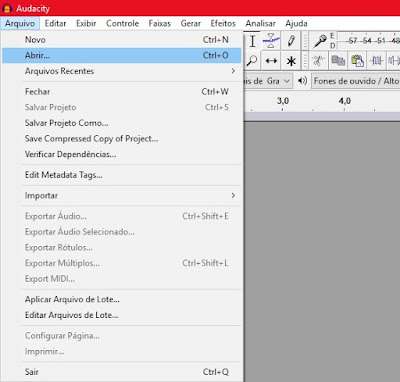Click the 4,0 mark on timeline ruler
400x382 pixels.
[x=344, y=101]
